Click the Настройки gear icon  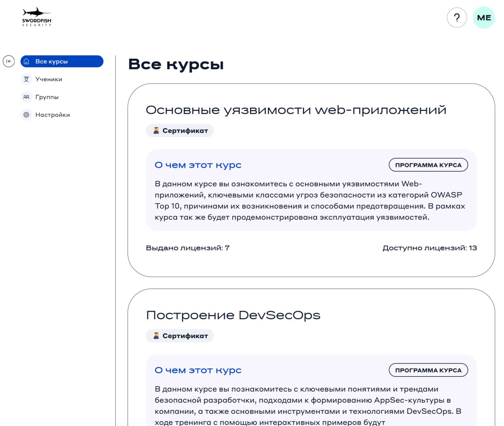tap(26, 115)
